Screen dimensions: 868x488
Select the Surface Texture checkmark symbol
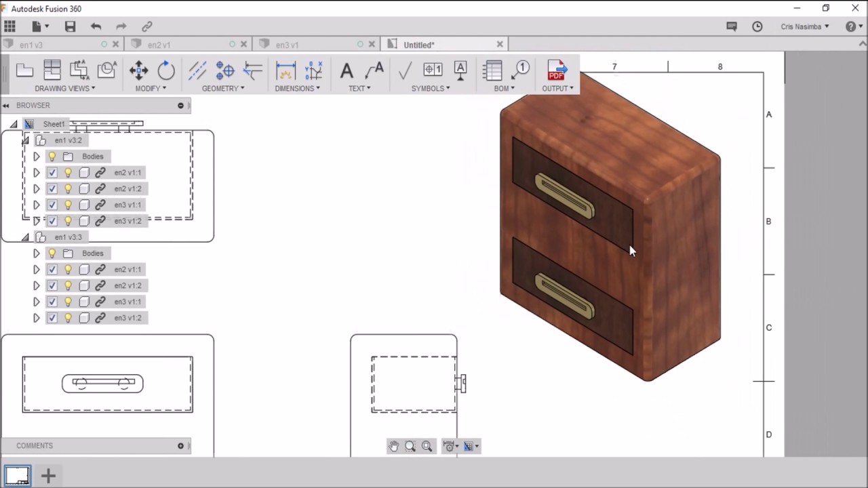[405, 70]
